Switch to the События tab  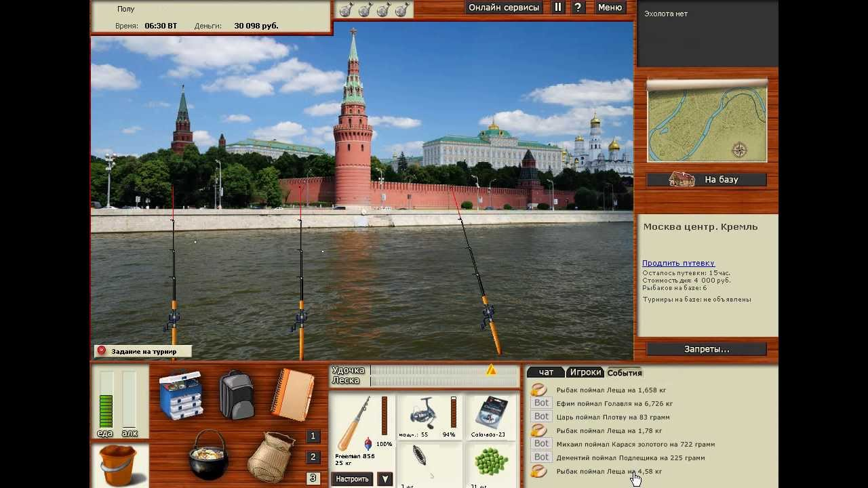point(624,373)
